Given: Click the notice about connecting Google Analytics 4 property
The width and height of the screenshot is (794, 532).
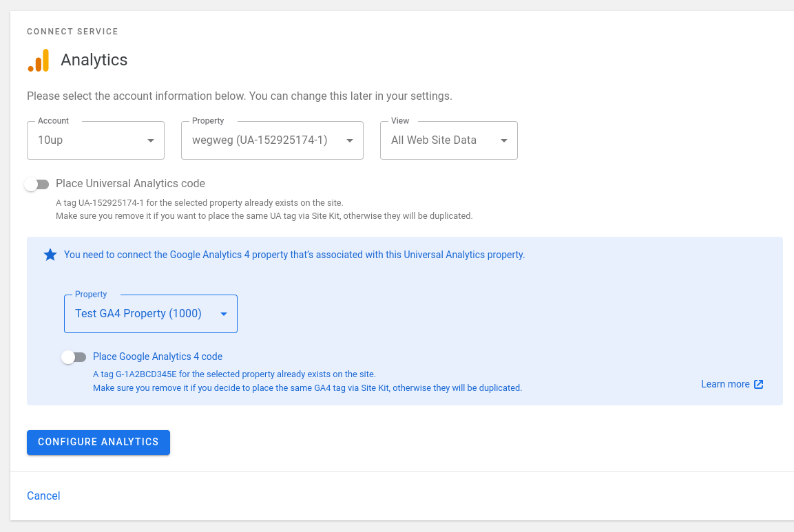Looking at the screenshot, I should coord(294,255).
